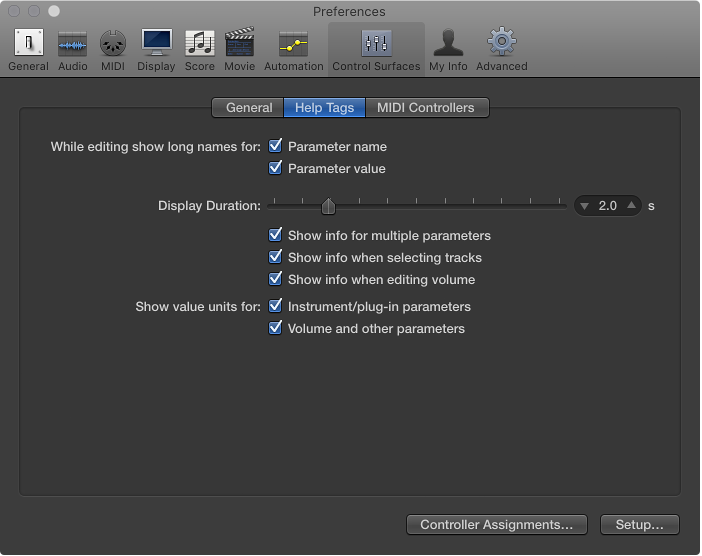This screenshot has height=556, width=702.
Task: Increase Display Duration with up arrow
Action: 631,205
